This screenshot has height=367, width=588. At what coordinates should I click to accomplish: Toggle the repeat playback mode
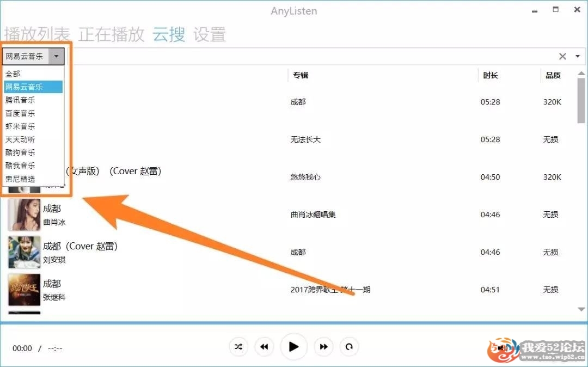[349, 347]
